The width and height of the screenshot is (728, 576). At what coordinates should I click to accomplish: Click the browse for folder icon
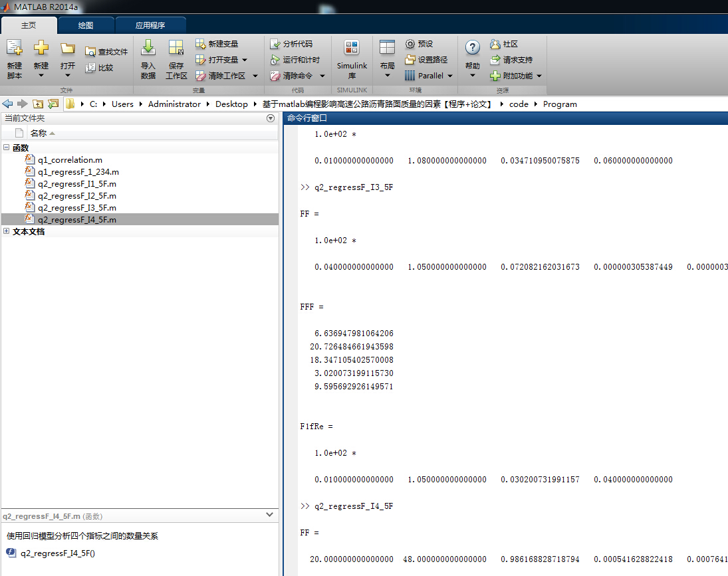(53, 104)
